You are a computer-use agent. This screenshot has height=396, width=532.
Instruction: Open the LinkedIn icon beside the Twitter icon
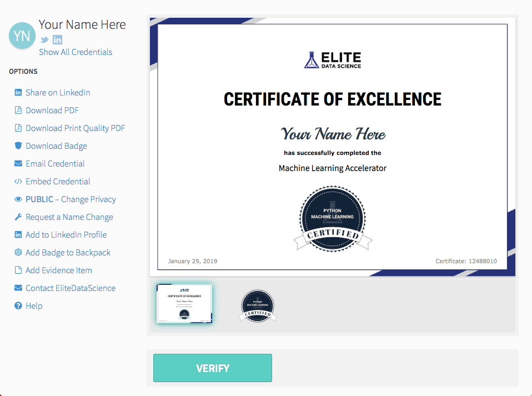click(57, 39)
